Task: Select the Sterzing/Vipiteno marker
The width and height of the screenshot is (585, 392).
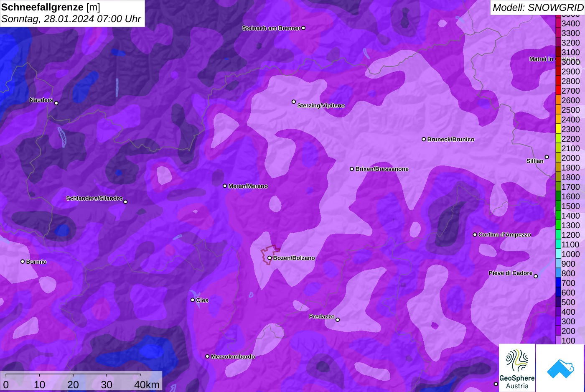Action: (x=294, y=102)
